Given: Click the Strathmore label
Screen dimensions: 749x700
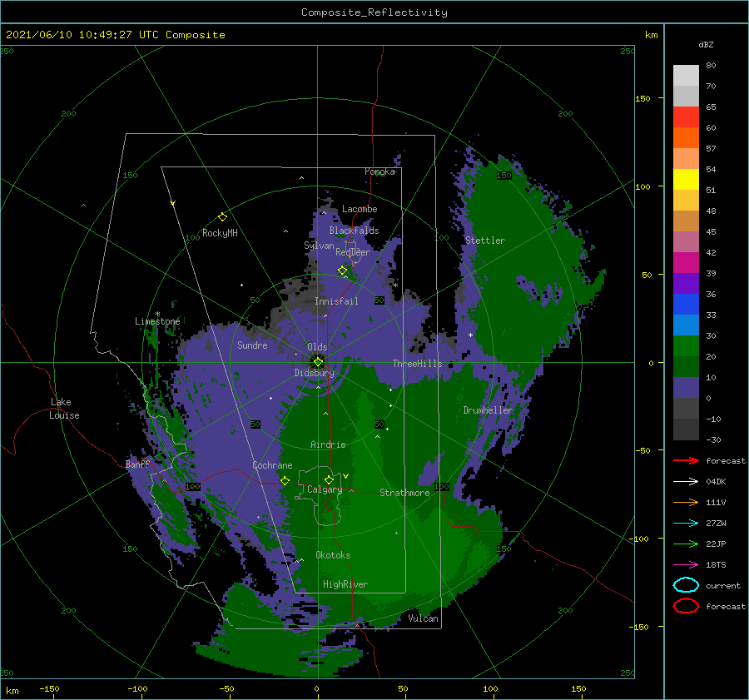Looking at the screenshot, I should coord(404,493).
